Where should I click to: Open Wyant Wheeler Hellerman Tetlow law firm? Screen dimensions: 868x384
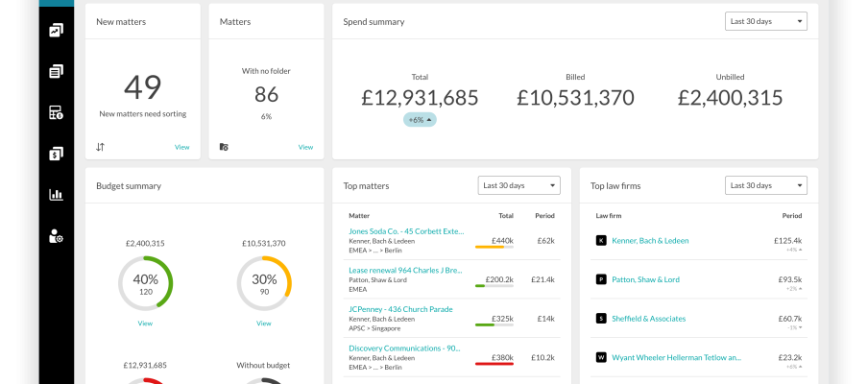pyautogui.click(x=677, y=357)
